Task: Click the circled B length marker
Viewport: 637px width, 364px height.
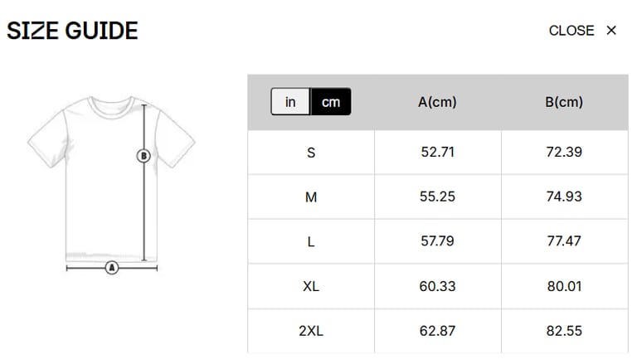Action: (x=143, y=155)
